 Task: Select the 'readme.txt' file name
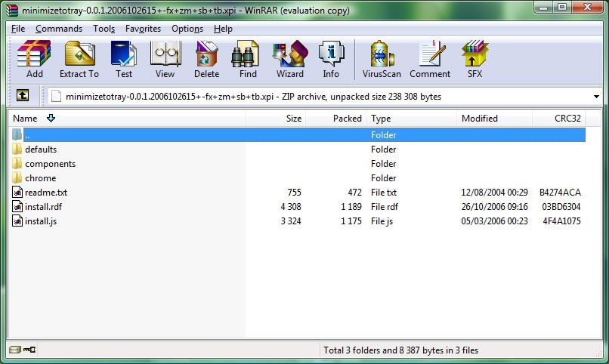coord(46,193)
